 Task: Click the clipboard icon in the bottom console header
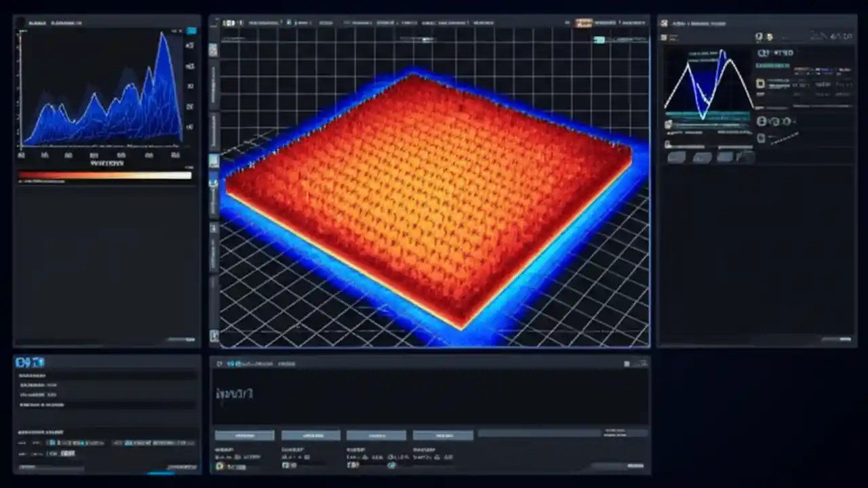pyautogui.click(x=219, y=364)
